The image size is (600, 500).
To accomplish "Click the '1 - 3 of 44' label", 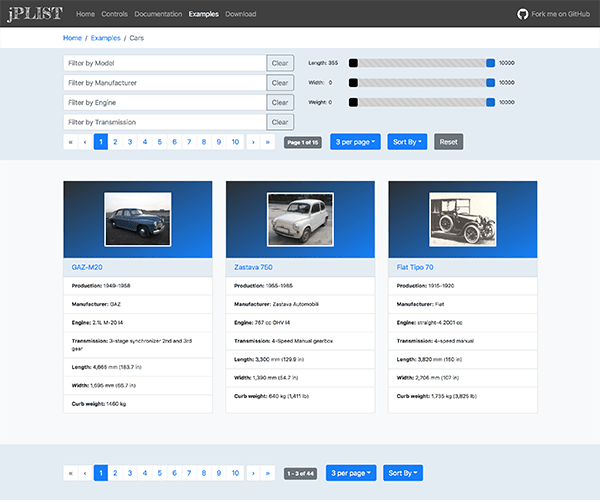I will pos(300,474).
